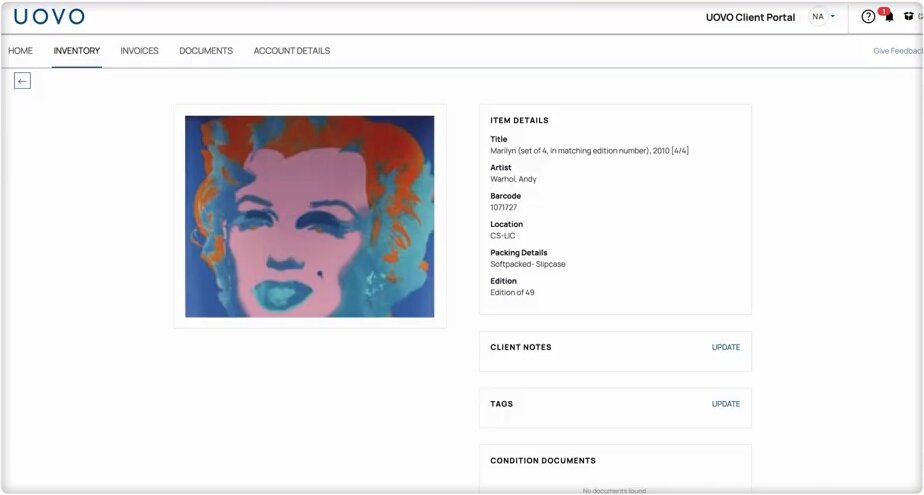The width and height of the screenshot is (924, 495).
Task: Go to the HOME tab
Action: 21,51
